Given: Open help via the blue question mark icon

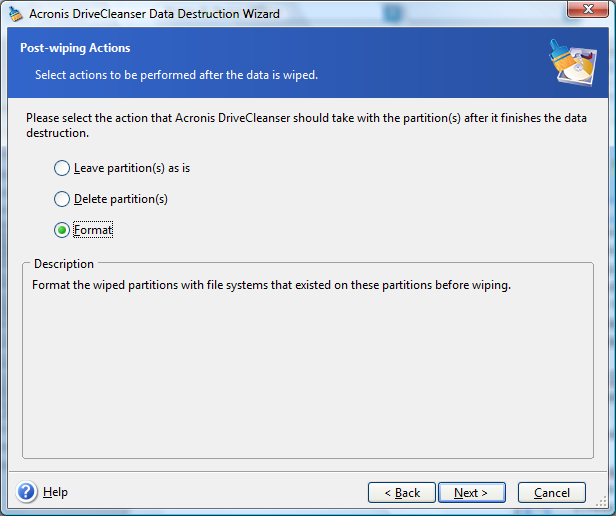Looking at the screenshot, I should 26,492.
